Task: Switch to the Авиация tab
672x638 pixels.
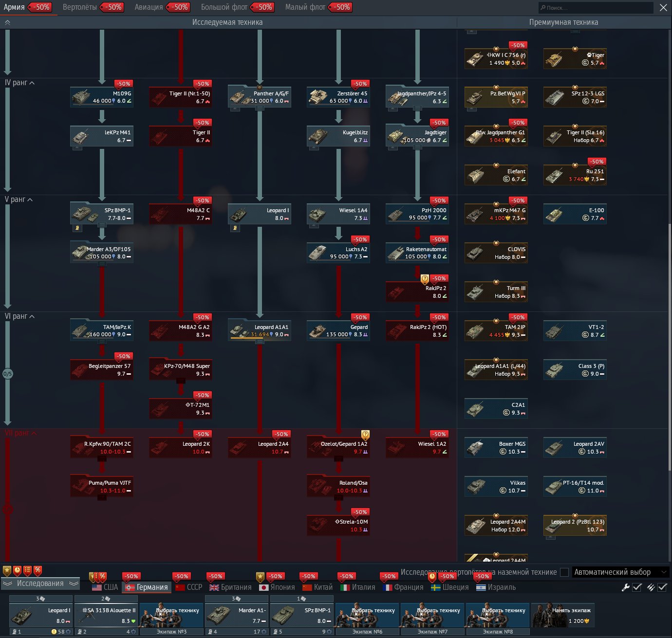Action: [x=149, y=7]
